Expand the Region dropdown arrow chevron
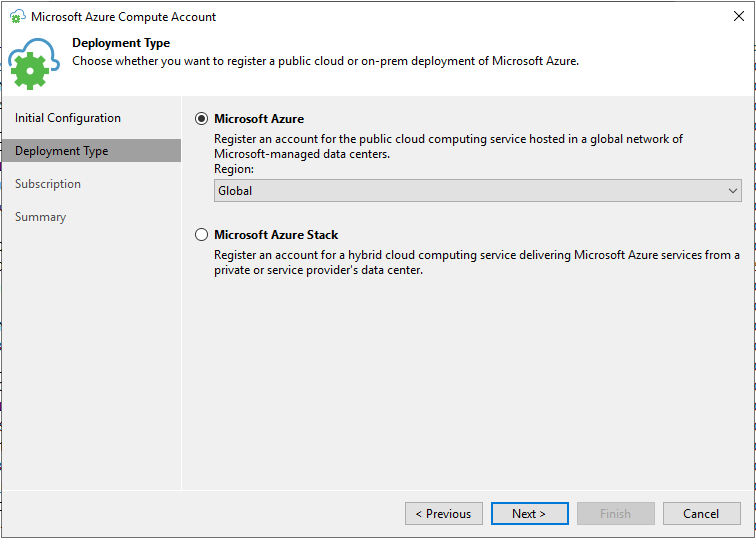 (732, 191)
